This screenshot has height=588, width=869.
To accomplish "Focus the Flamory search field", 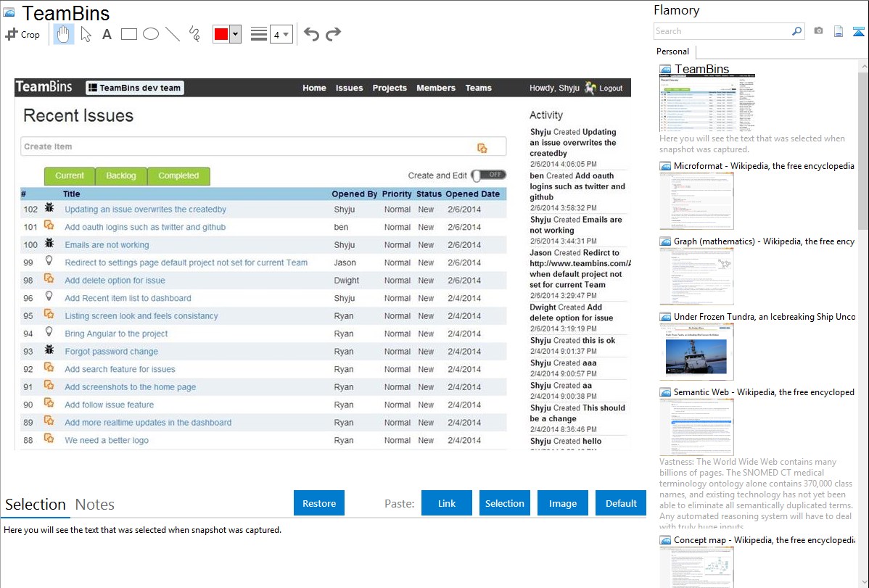I will coord(722,31).
